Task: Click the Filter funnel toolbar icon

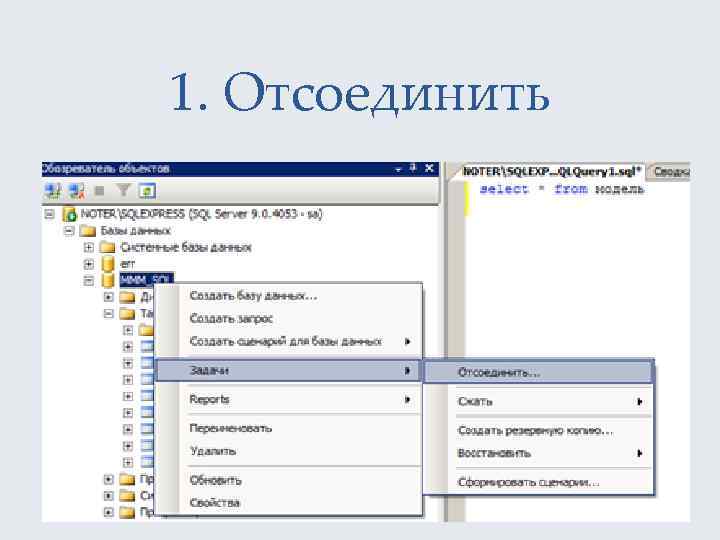Action: coord(124,190)
